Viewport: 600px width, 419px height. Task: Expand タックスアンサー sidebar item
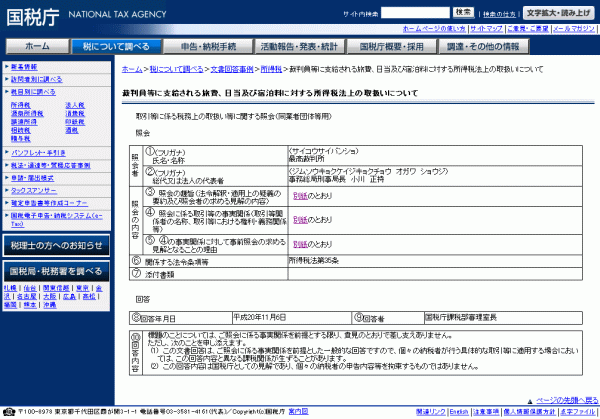coord(37,187)
